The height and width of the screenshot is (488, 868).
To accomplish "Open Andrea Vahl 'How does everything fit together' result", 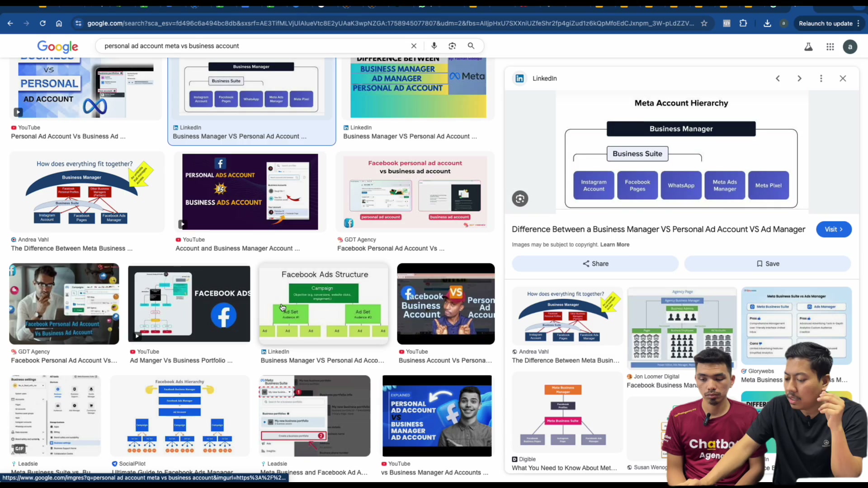I will tap(87, 192).
